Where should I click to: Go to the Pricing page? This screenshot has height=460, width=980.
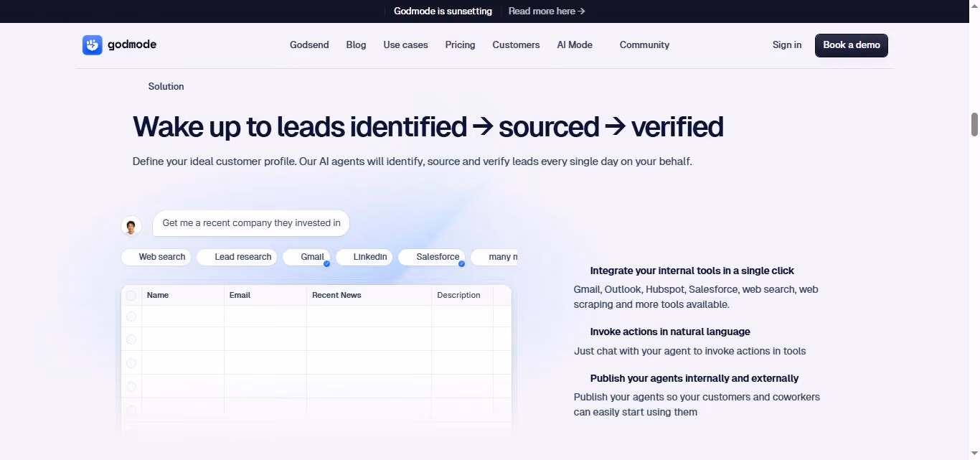tap(460, 44)
